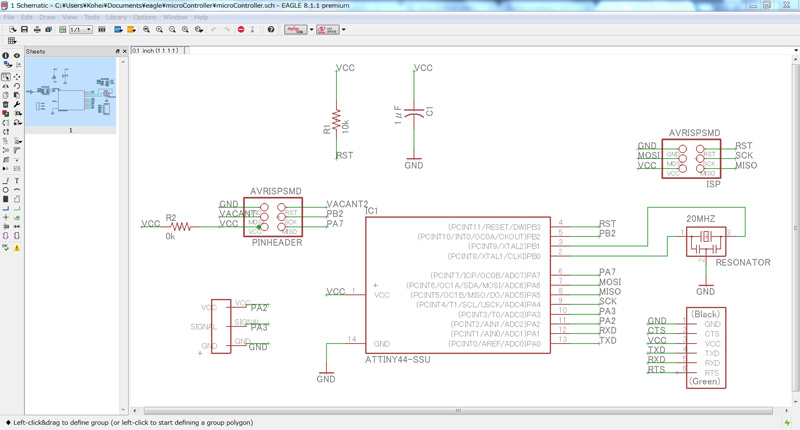800x430 pixels.
Task: Save the schematic with the disk icon
Action: (x=24, y=30)
